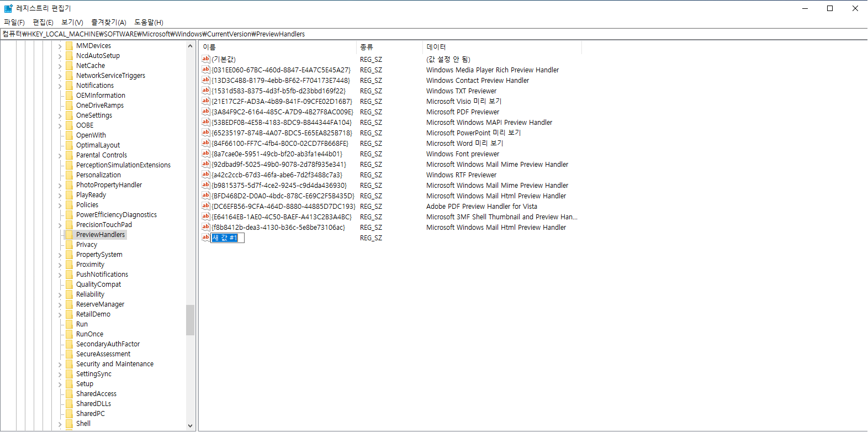868x432 pixels.
Task: Click the Windows RTF Previewer data cell
Action: click(461, 175)
